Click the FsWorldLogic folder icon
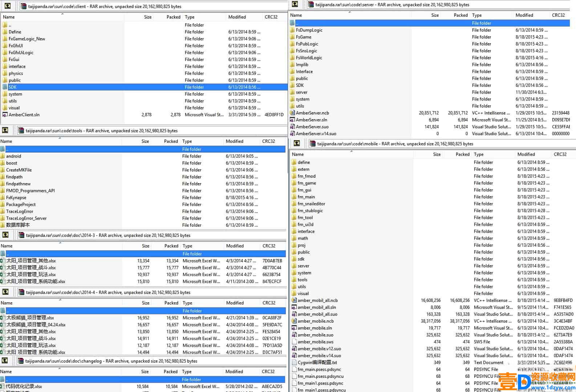The image size is (576, 392). click(292, 57)
